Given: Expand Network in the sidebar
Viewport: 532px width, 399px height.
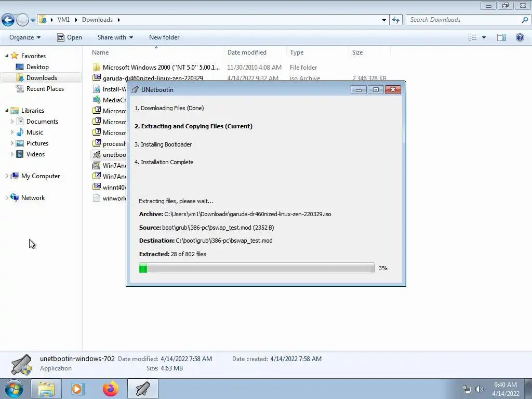Looking at the screenshot, I should coord(7,197).
